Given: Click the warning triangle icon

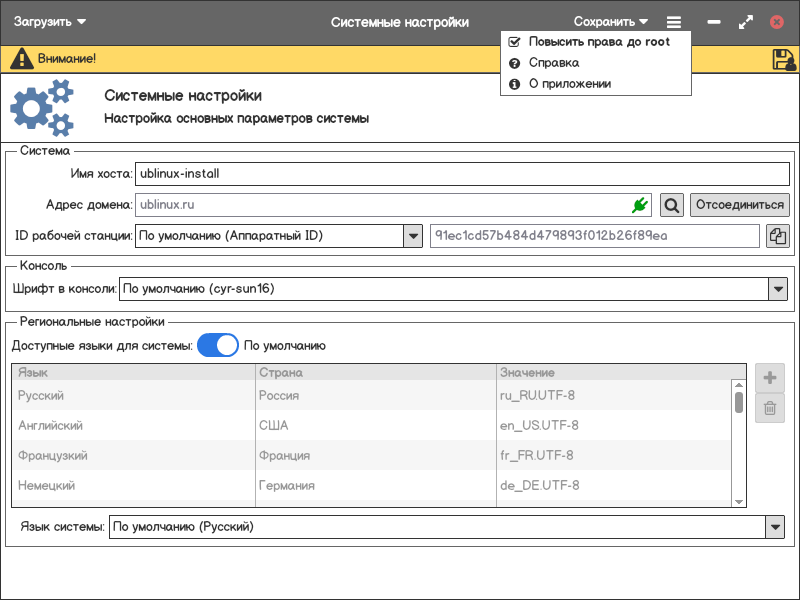Looking at the screenshot, I should [x=21, y=59].
